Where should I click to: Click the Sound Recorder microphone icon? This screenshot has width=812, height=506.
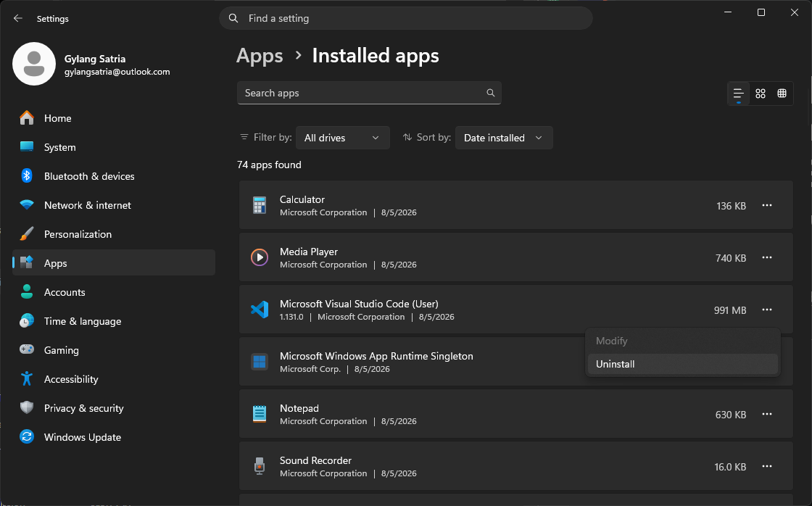[x=260, y=466]
